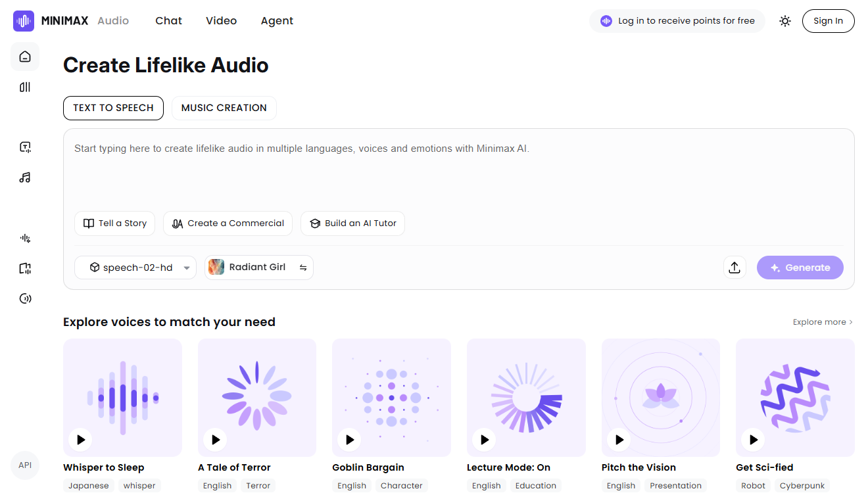Viewport: 868px width, 493px height.
Task: Open the text-to-speech sidebar icon
Action: 25,147
